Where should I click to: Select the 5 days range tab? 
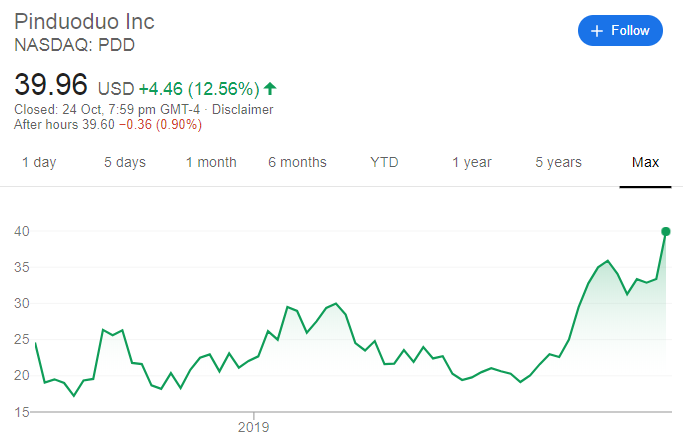coord(125,162)
